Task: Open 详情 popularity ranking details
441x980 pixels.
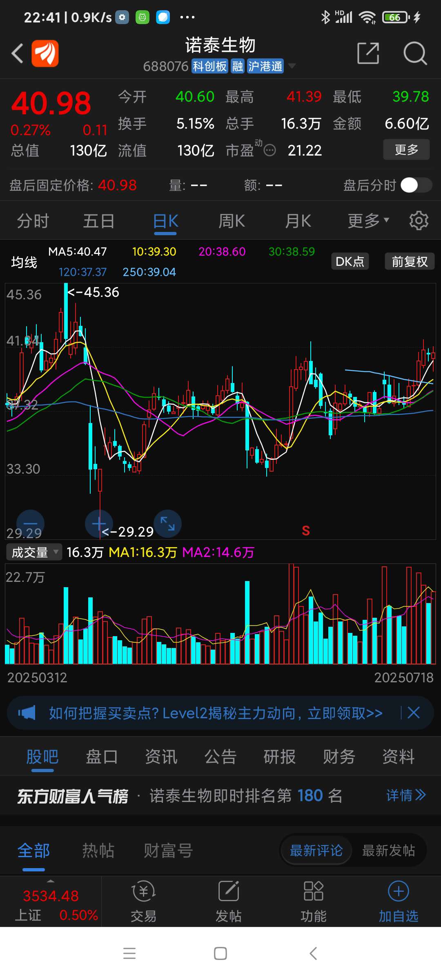Action: tap(406, 795)
